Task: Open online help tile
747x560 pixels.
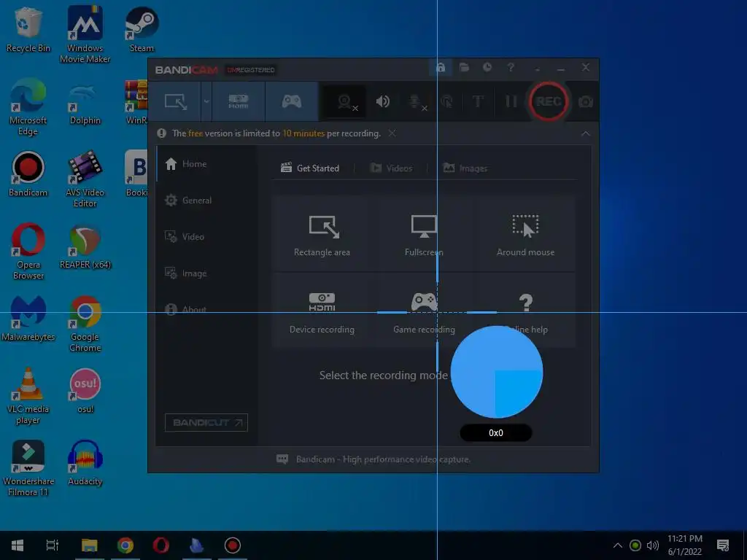Action: (x=525, y=312)
